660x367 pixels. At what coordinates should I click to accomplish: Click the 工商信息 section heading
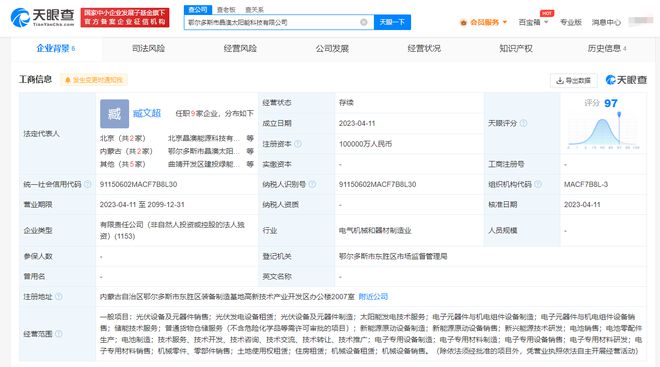click(35, 80)
